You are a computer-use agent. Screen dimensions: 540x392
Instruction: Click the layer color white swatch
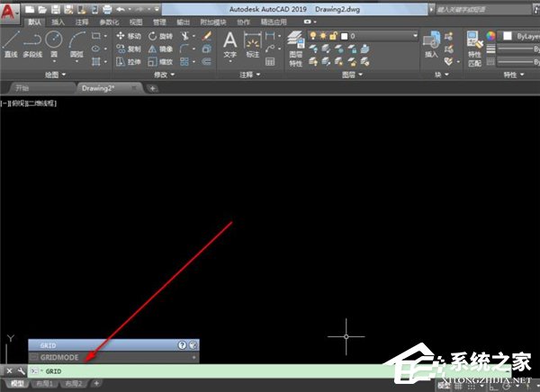[344, 36]
